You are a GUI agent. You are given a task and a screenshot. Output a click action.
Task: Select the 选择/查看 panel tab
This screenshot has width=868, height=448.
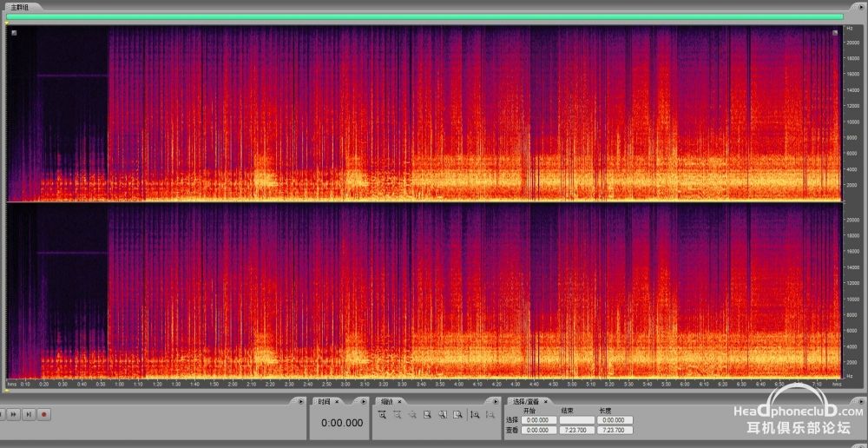[525, 401]
